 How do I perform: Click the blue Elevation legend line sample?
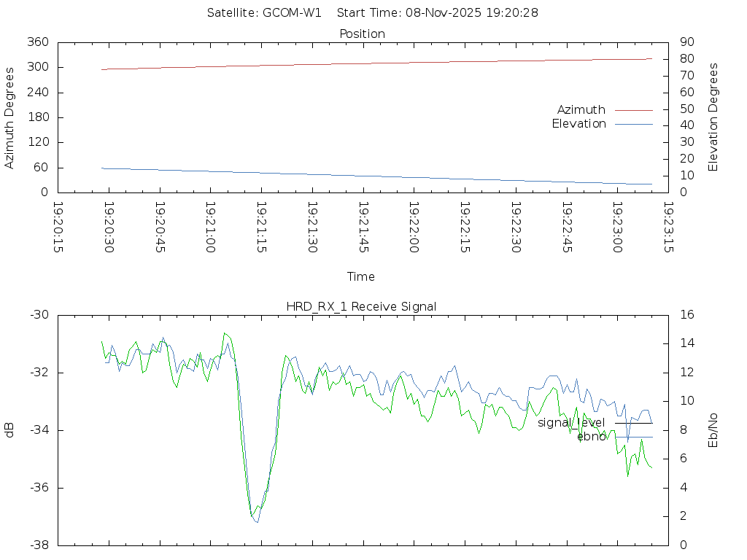click(633, 124)
